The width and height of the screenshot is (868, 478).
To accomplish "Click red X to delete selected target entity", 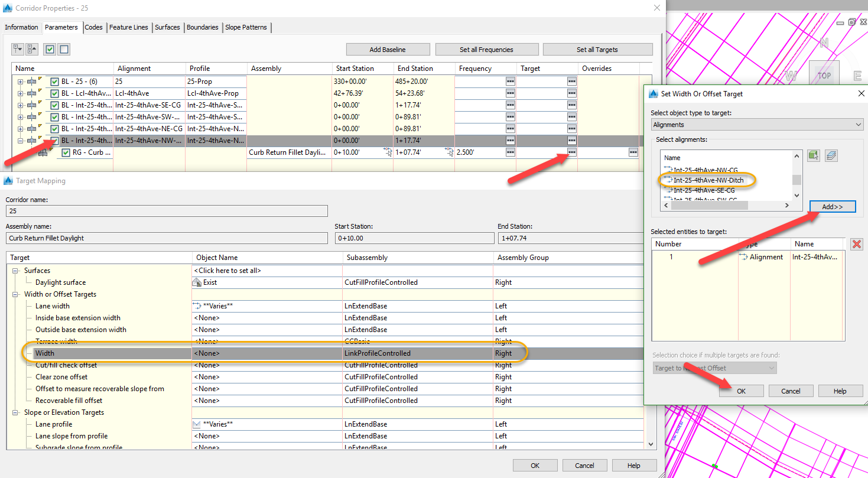I will pyautogui.click(x=856, y=244).
